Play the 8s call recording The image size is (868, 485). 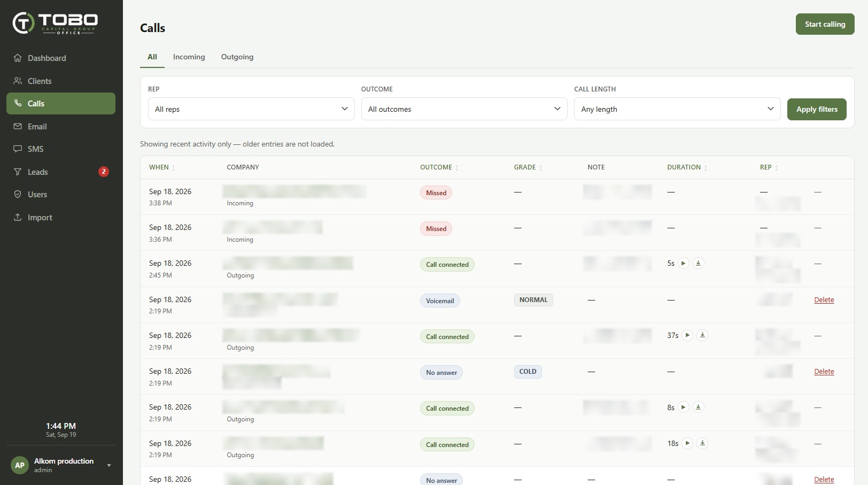[x=684, y=407]
